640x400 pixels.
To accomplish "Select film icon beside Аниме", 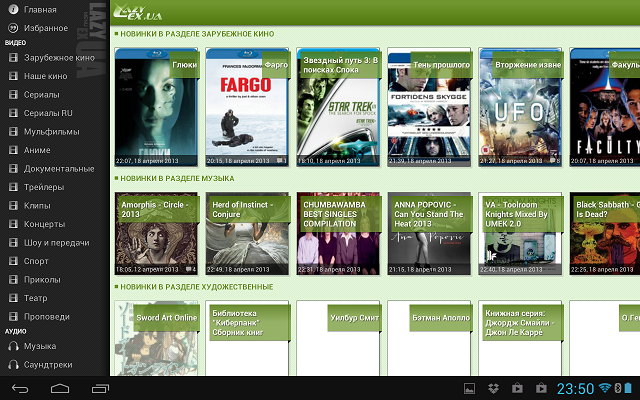I will click(x=13, y=150).
